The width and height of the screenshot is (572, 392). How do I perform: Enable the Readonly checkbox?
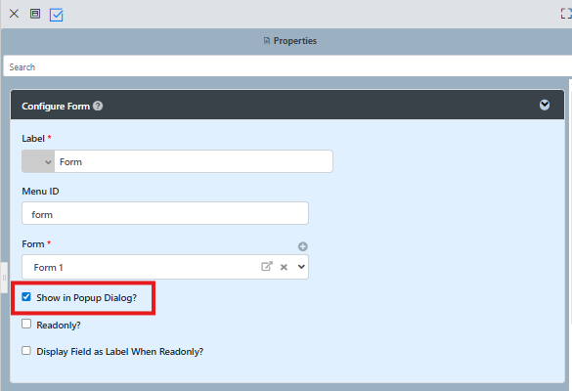(x=26, y=324)
